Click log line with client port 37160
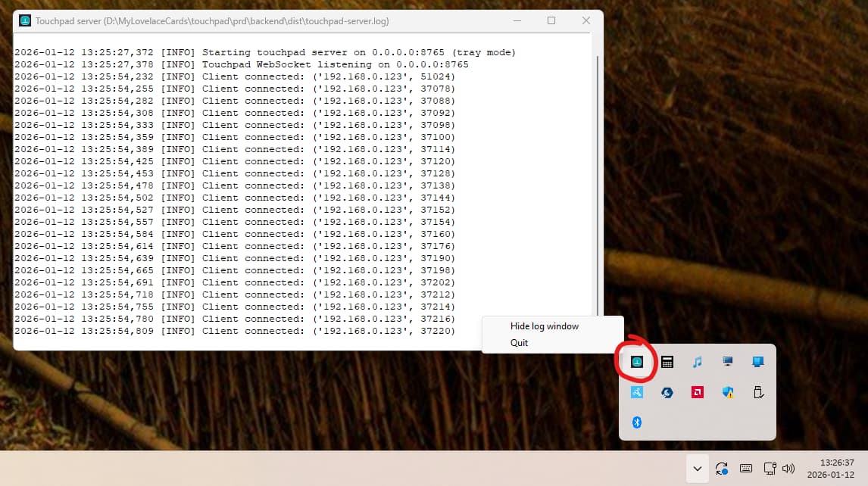The height and width of the screenshot is (486, 868). [235, 235]
